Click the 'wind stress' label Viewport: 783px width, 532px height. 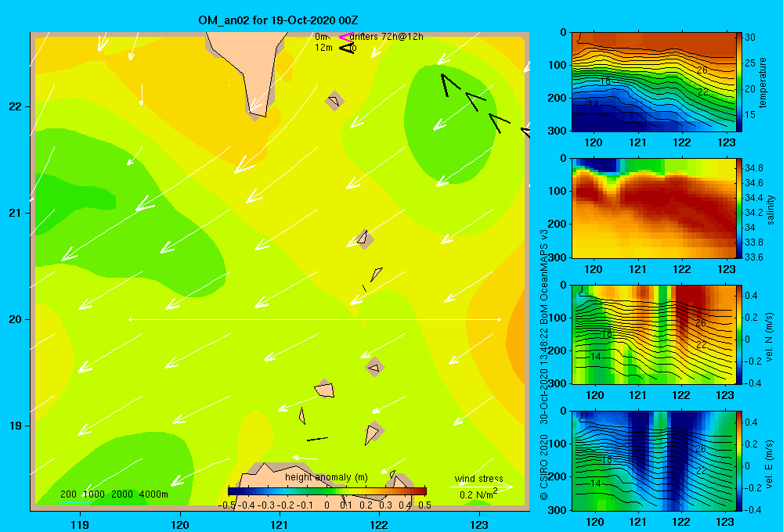478,478
